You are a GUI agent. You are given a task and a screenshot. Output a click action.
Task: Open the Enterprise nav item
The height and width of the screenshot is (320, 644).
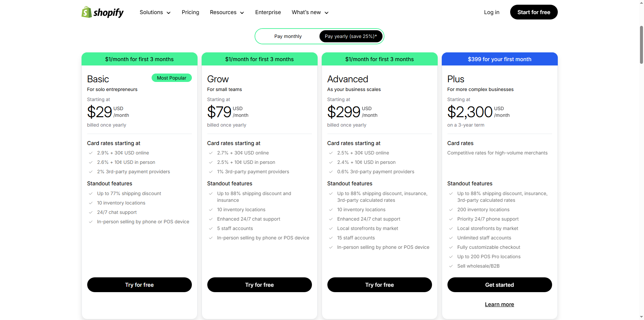[268, 12]
